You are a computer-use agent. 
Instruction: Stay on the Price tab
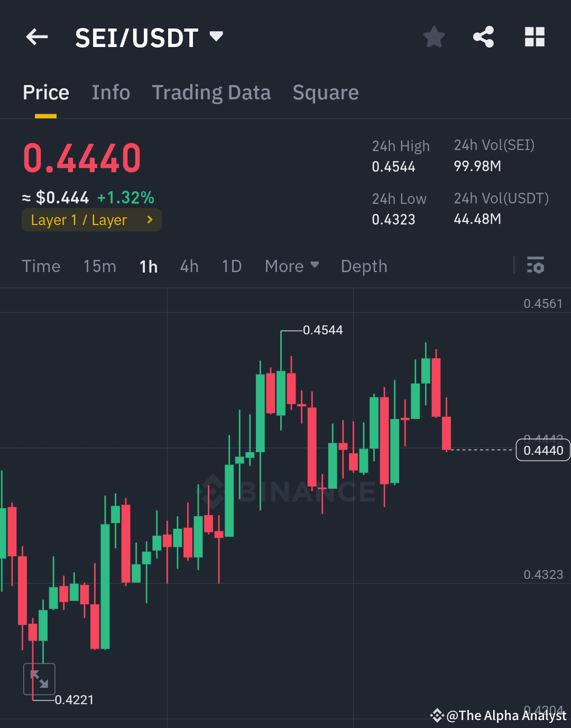coord(45,92)
